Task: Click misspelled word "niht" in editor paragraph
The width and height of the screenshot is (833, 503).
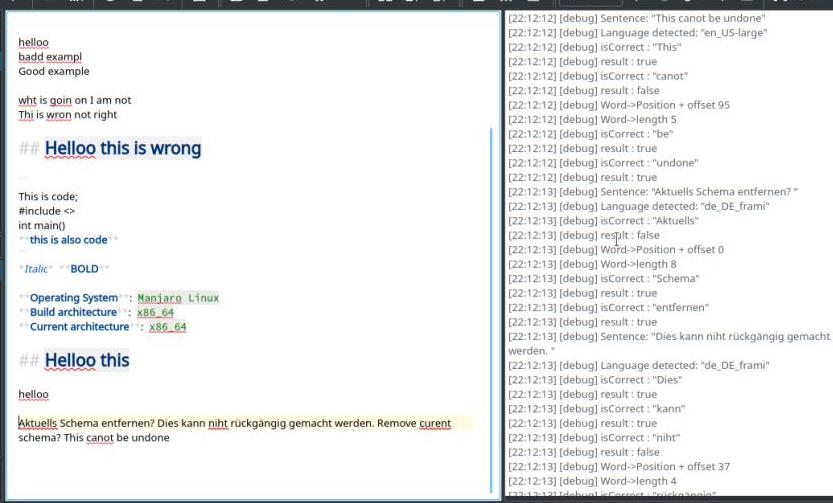Action: pyautogui.click(x=218, y=423)
